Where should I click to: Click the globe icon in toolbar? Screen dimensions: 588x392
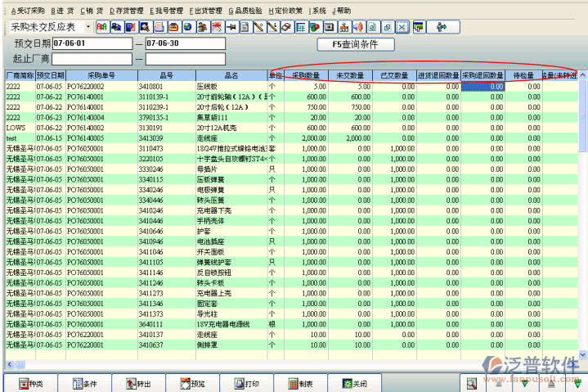pos(187,27)
